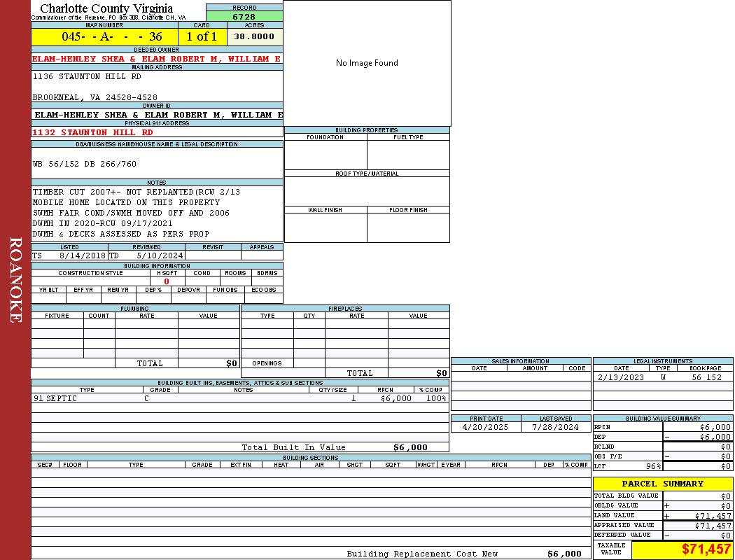Viewport: 735px width, 560px height.
Task: Click the legal description WB 56/152 DB 266/760
Action: tap(85, 164)
